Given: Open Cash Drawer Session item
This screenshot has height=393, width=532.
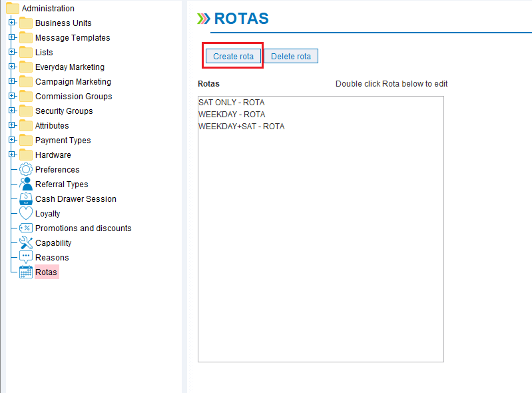Looking at the screenshot, I should 76,199.
